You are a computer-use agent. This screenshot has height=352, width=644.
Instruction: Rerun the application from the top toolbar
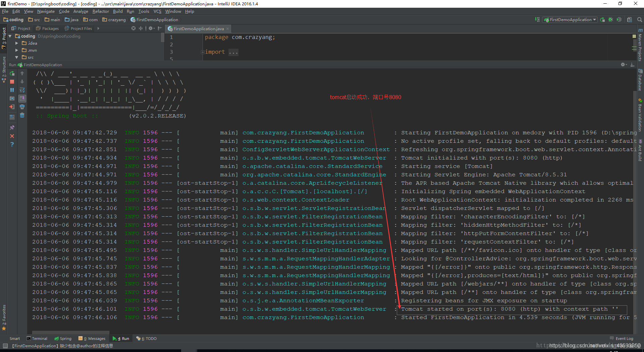click(x=602, y=19)
